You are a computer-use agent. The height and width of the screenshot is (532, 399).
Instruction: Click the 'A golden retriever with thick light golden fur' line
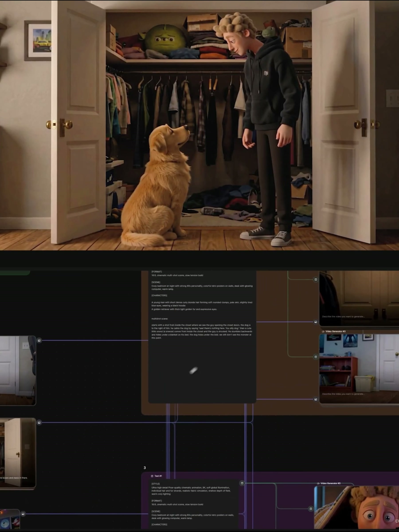(184, 309)
